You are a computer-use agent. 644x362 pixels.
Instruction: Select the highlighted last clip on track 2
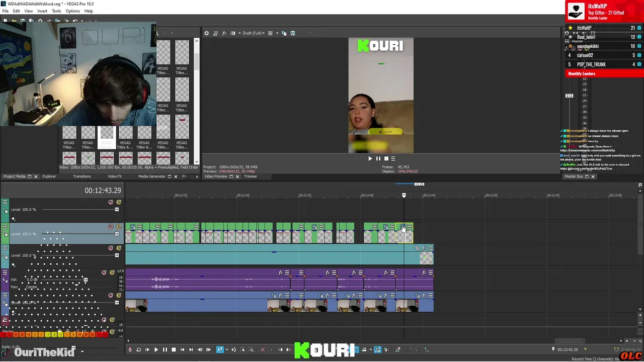tap(405, 233)
